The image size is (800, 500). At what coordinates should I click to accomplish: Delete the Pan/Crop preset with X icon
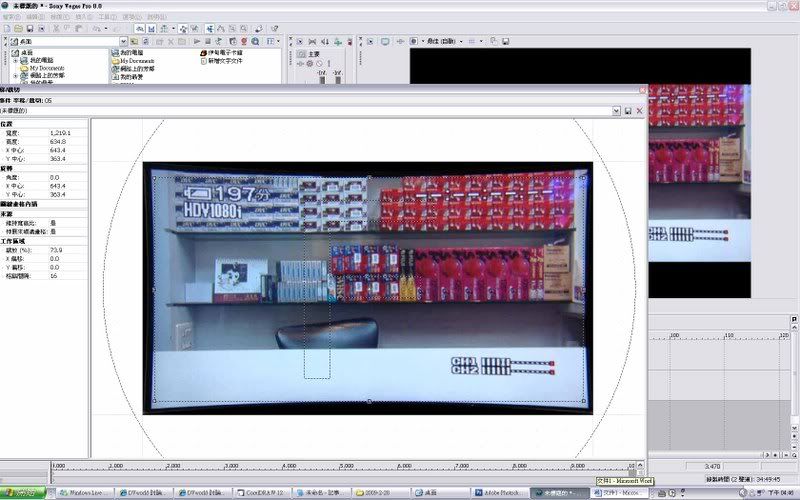coord(639,111)
